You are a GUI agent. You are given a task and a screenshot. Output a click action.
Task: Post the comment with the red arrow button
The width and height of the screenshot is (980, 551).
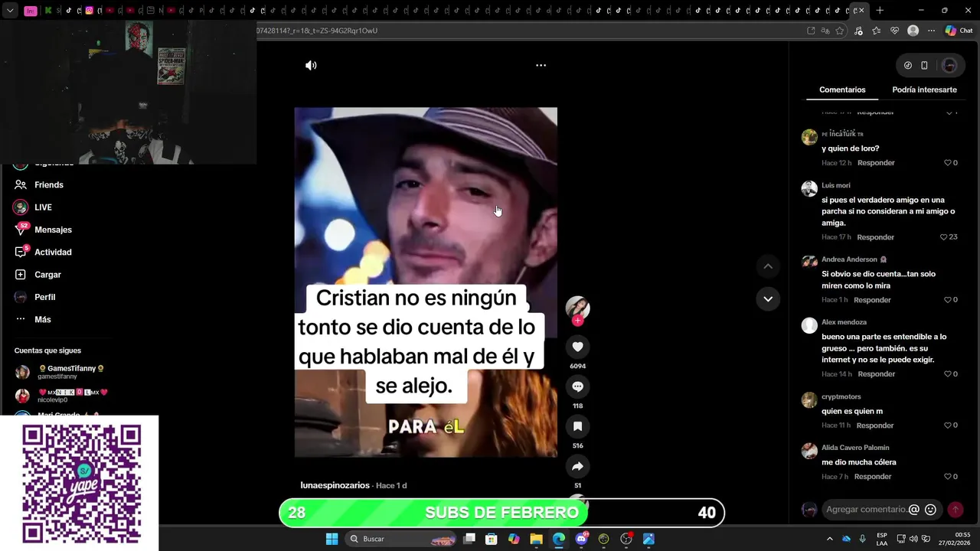tap(955, 510)
